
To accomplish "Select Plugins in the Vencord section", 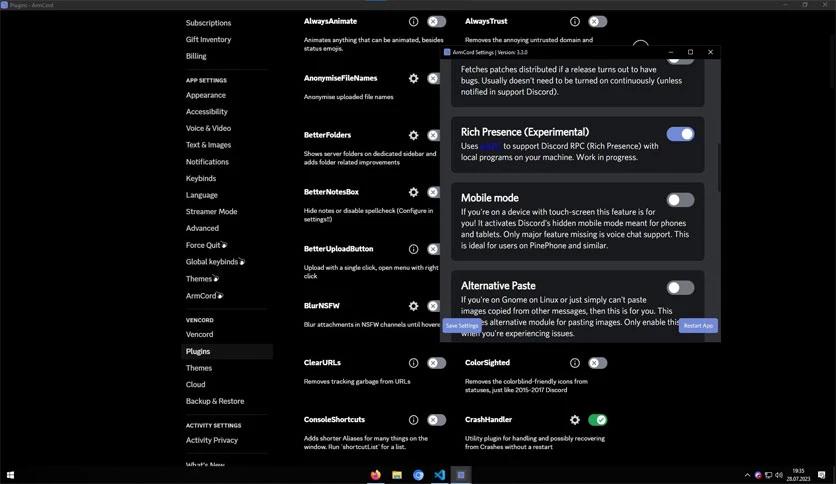I will (227, 351).
